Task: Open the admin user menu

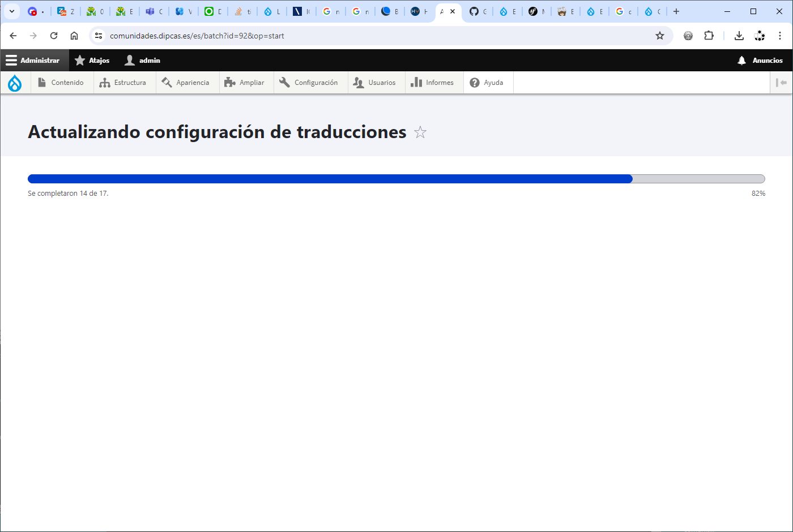Action: coord(143,61)
